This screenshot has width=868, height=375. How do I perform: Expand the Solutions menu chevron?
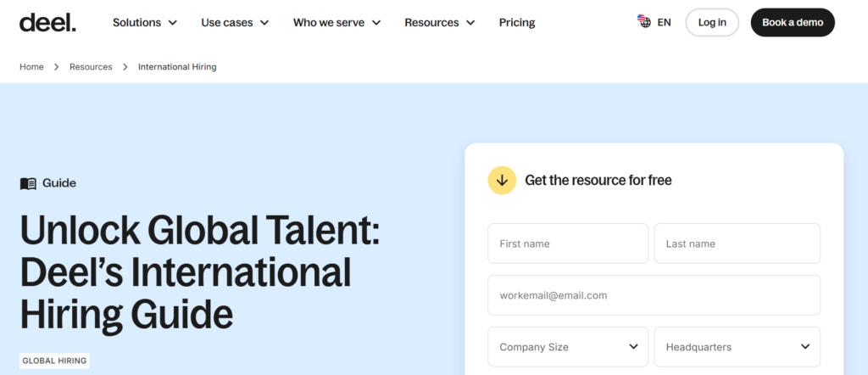pyautogui.click(x=173, y=23)
